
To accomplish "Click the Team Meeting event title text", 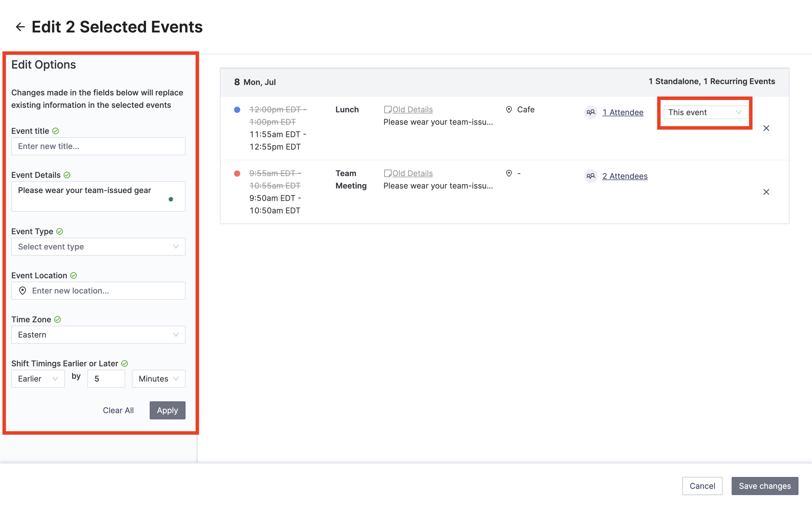I will pos(351,179).
